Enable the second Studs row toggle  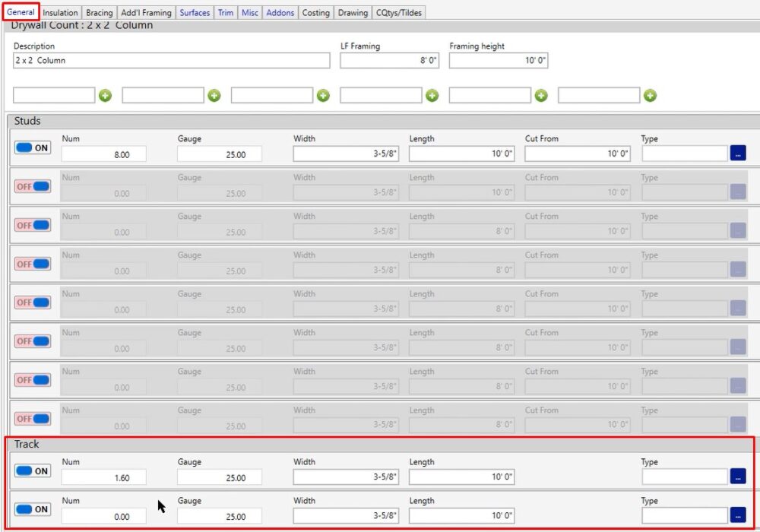33,187
